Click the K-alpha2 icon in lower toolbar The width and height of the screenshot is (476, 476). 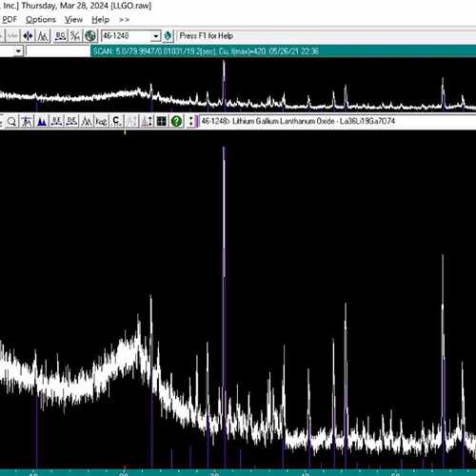click(x=101, y=121)
